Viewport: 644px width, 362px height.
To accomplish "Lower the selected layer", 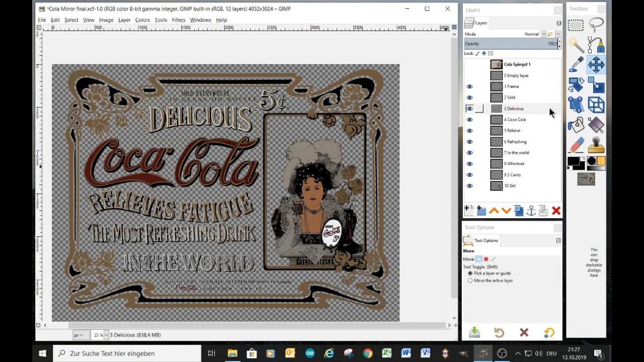I will point(506,211).
